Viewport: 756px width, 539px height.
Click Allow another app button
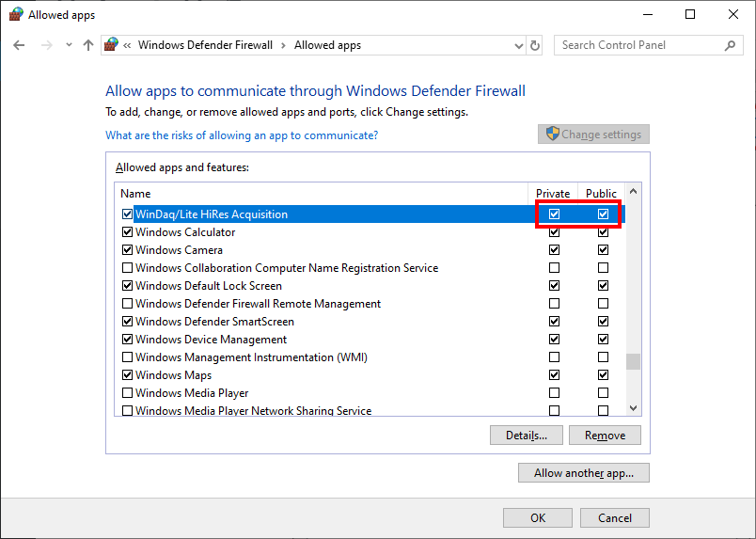coord(583,473)
